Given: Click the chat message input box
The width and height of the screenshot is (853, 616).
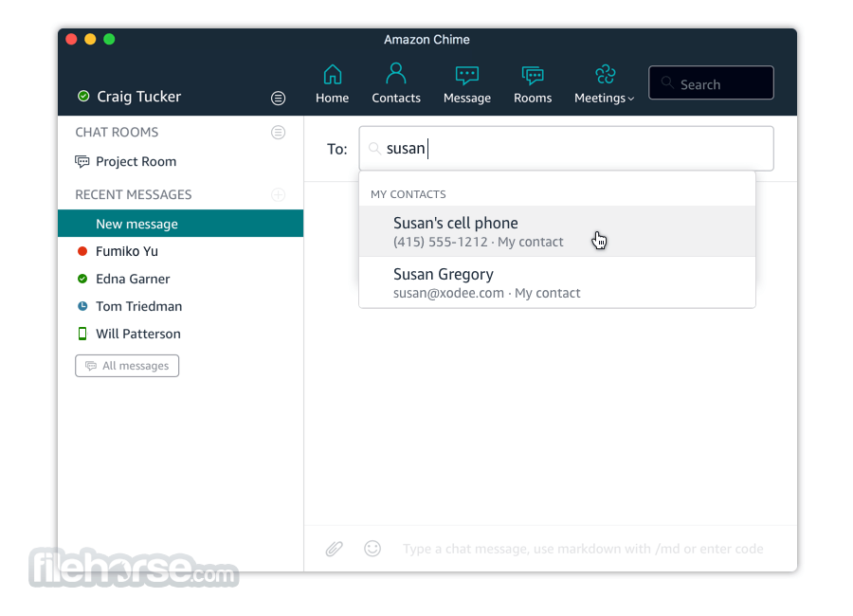Looking at the screenshot, I should (x=583, y=549).
